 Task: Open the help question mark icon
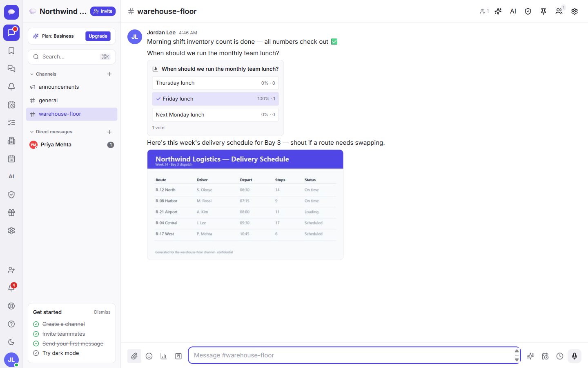point(11,324)
